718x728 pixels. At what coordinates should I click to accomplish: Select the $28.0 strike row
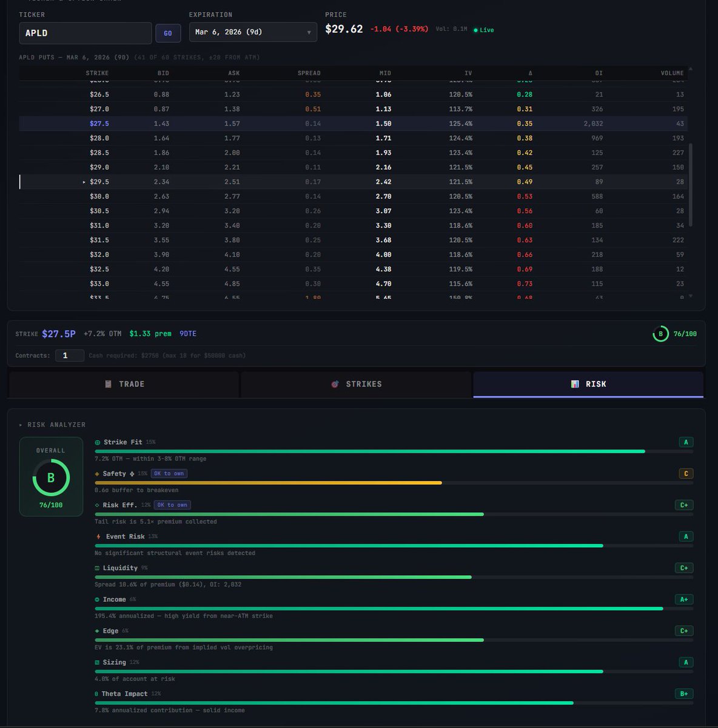(x=354, y=138)
